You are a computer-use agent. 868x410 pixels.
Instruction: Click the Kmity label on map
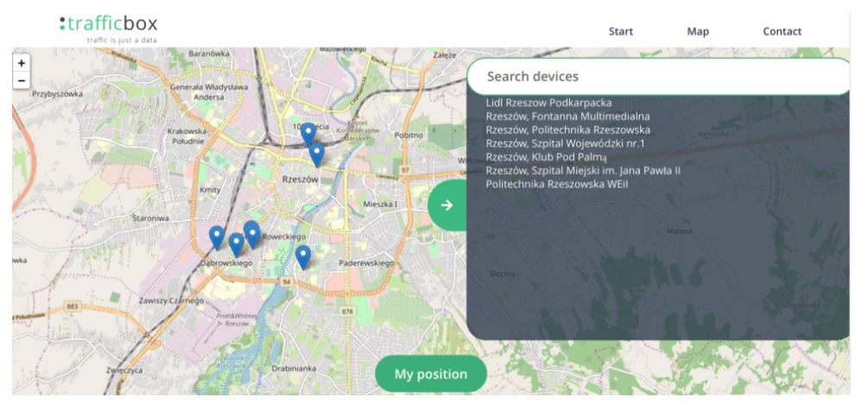point(210,190)
